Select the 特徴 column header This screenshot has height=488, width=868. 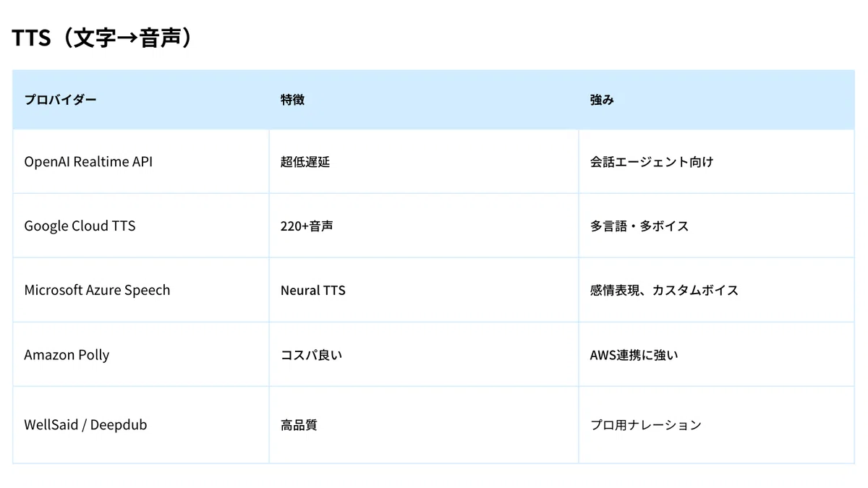pos(424,100)
